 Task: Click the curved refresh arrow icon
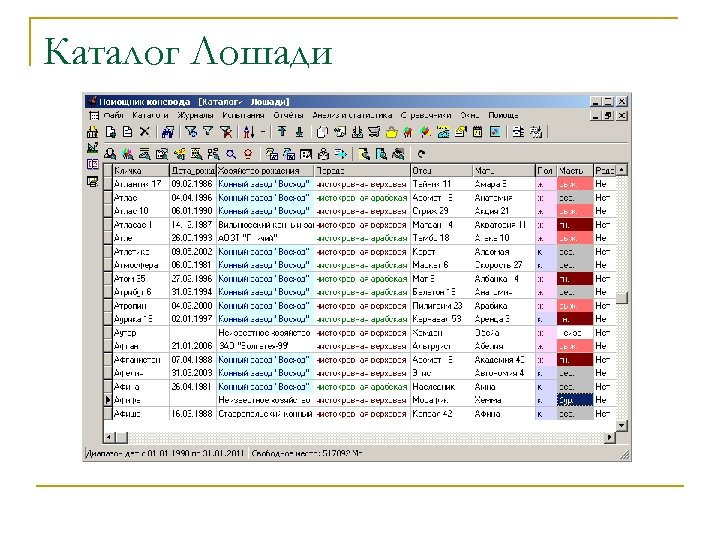[x=421, y=154]
